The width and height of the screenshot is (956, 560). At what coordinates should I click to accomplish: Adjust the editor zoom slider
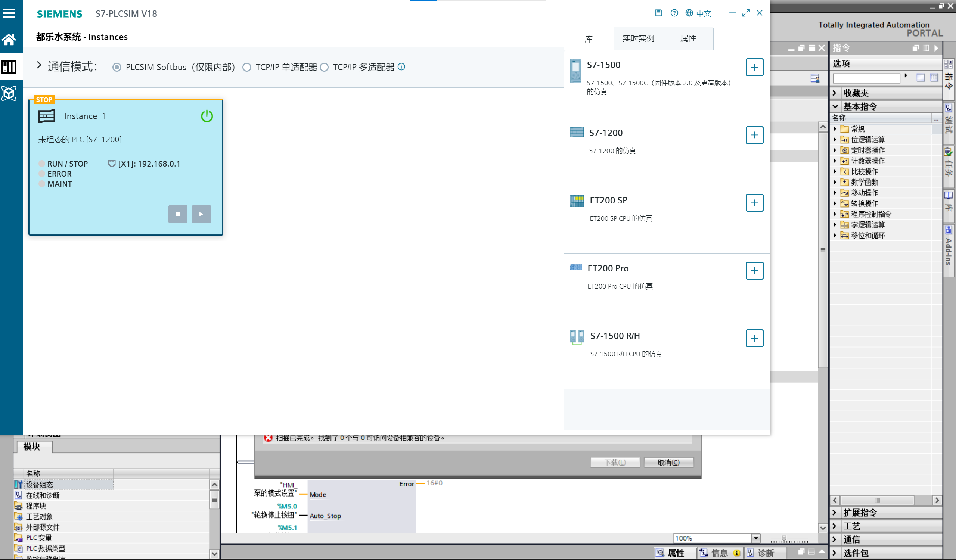click(784, 538)
